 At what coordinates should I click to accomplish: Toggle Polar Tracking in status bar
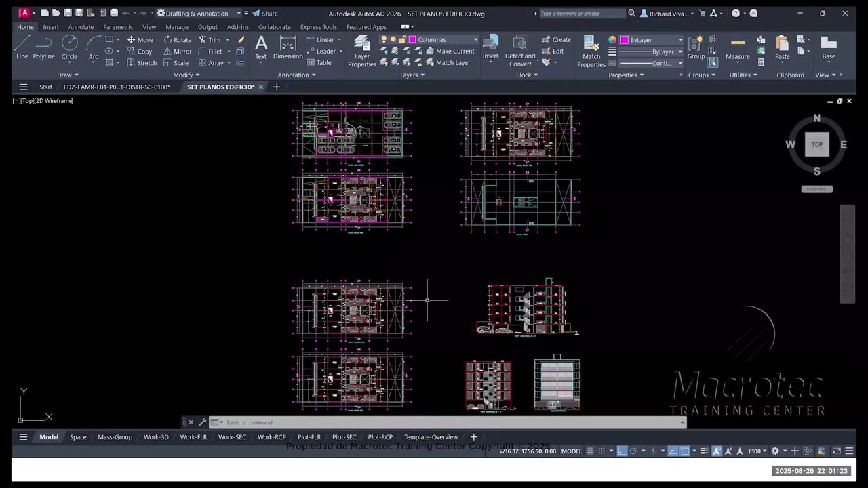coord(633,451)
